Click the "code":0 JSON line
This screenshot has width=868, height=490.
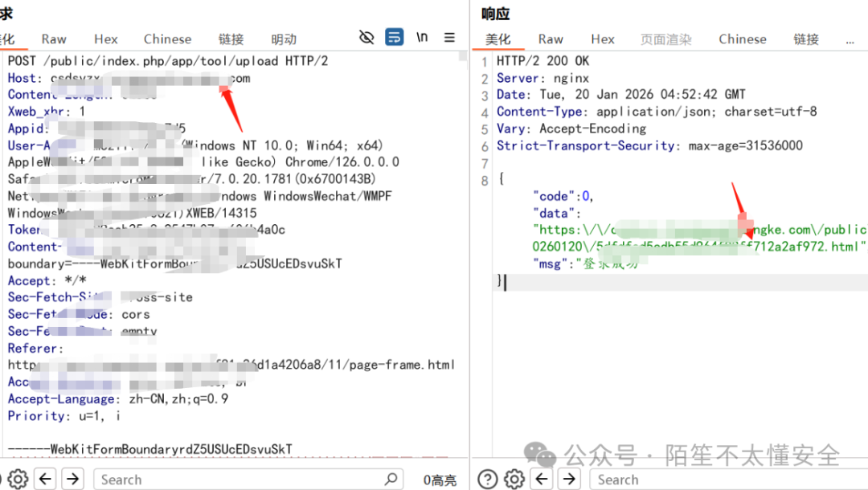[x=563, y=196]
